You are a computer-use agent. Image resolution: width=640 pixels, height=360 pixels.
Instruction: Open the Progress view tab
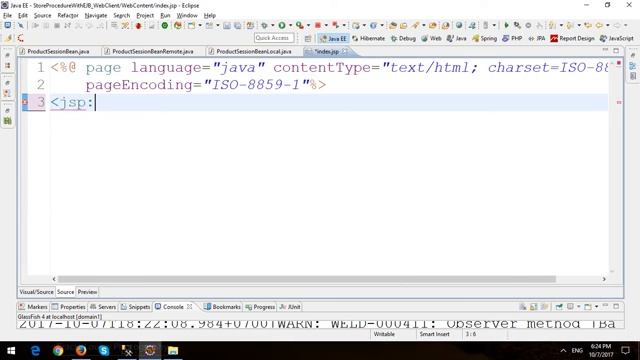pos(260,307)
